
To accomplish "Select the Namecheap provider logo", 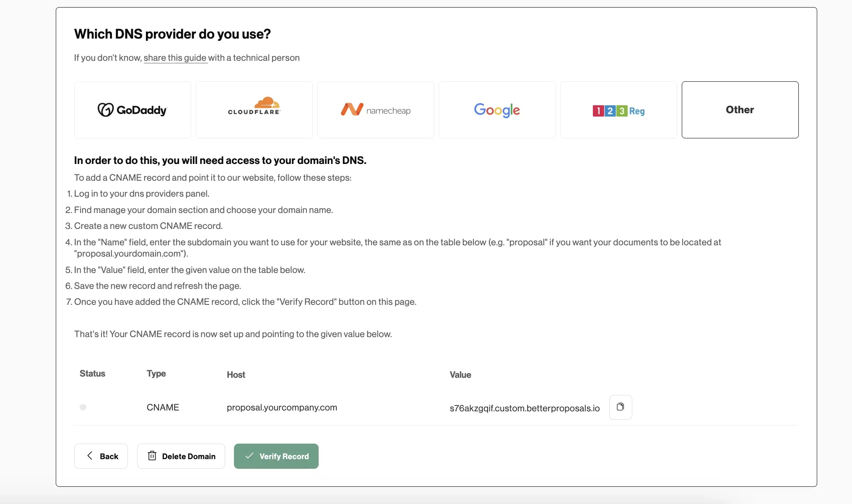I will [375, 109].
